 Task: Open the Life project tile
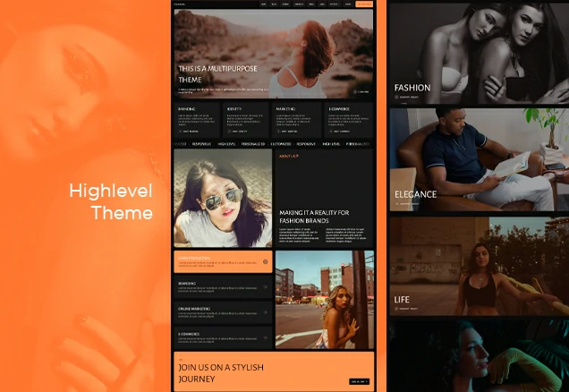tap(480, 267)
